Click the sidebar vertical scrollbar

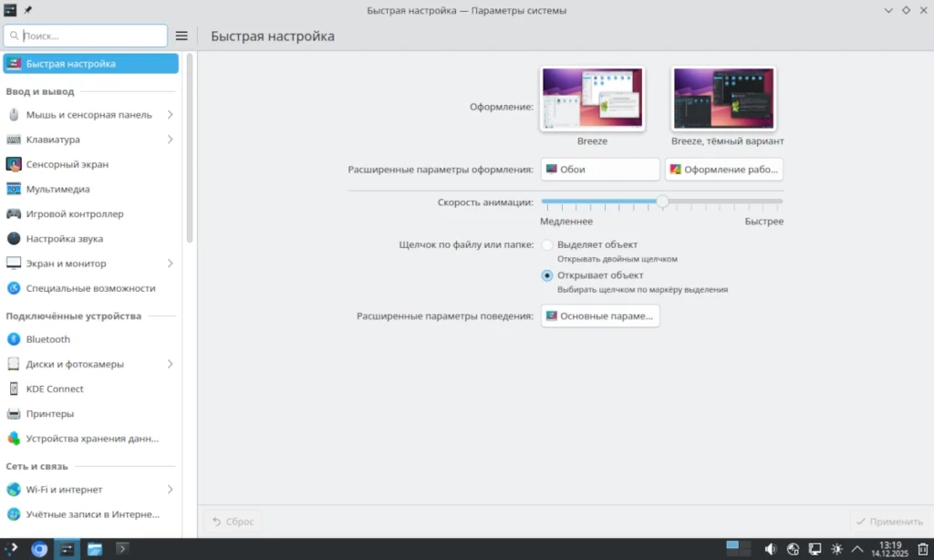190,148
